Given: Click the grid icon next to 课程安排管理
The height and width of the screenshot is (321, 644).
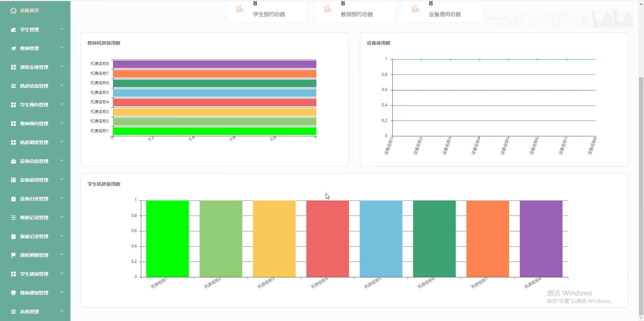Looking at the screenshot, I should tap(13, 67).
